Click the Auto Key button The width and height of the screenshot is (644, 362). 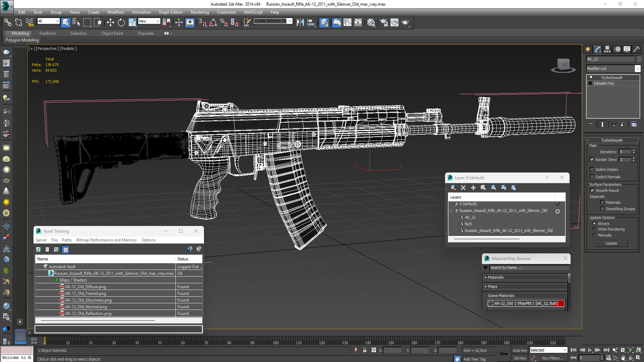click(520, 350)
